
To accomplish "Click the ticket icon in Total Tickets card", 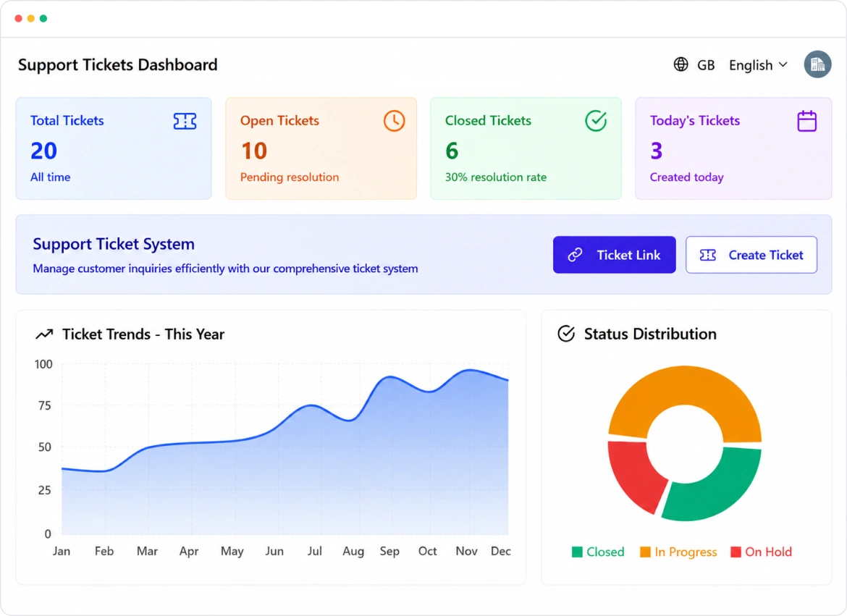I will pos(185,121).
